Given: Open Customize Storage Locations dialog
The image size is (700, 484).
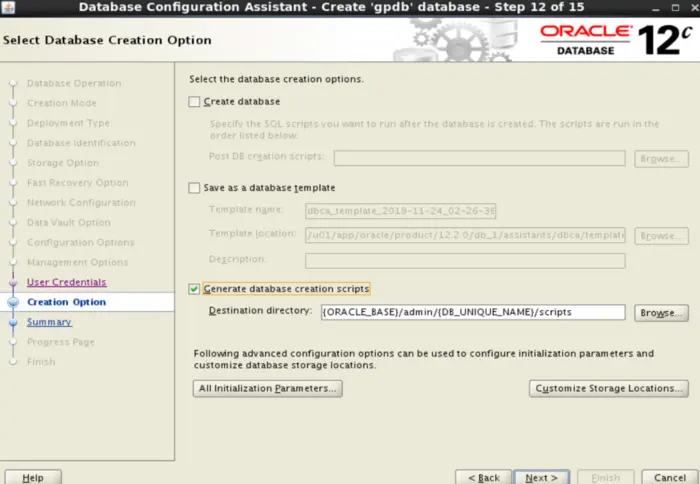Looking at the screenshot, I should 608,388.
